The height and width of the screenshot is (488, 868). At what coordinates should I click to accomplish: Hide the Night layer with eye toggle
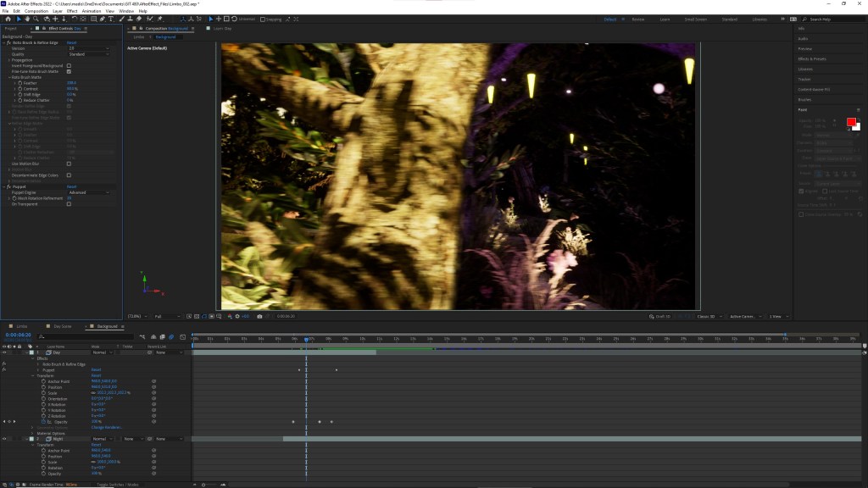4,439
